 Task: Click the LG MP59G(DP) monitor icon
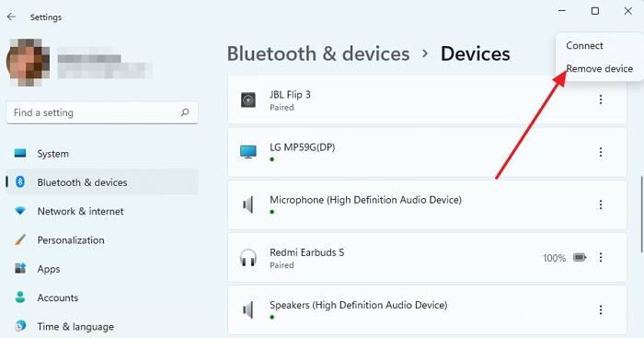[248, 152]
